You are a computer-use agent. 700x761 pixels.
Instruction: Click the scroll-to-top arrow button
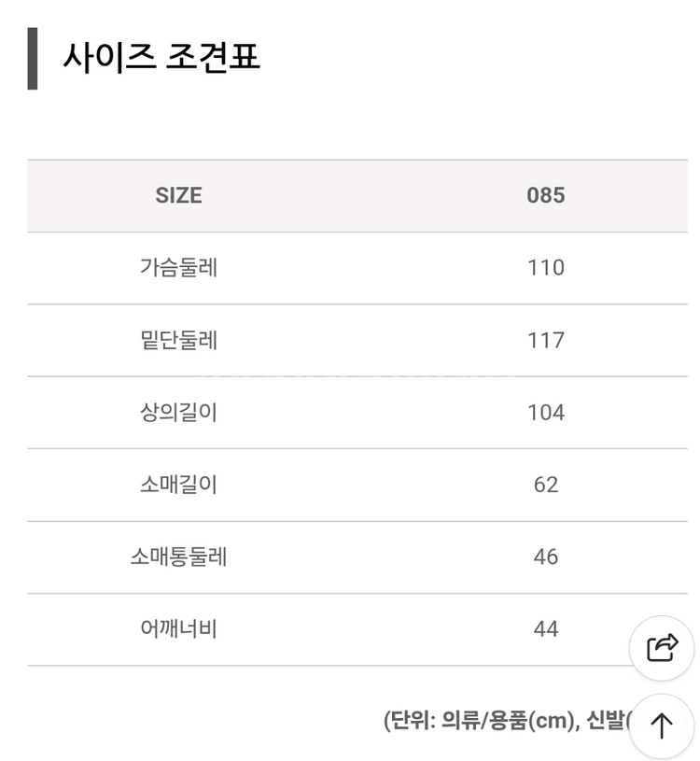pos(663,722)
